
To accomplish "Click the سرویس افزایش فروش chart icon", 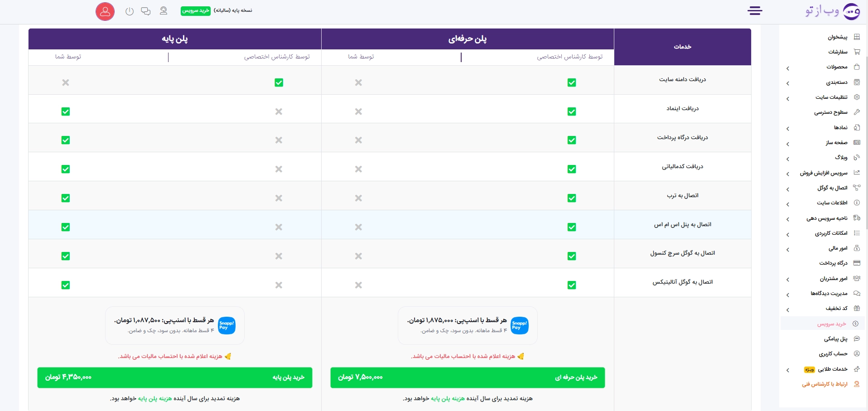I will tap(857, 173).
